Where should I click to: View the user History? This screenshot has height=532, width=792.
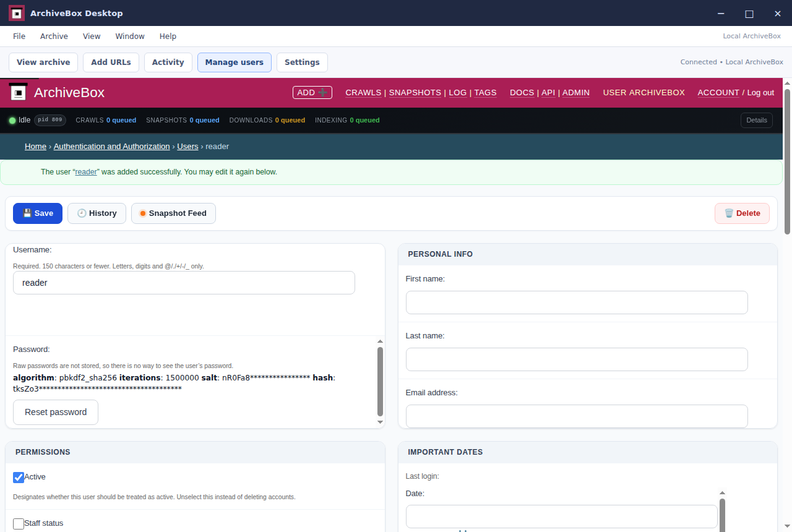coord(97,213)
